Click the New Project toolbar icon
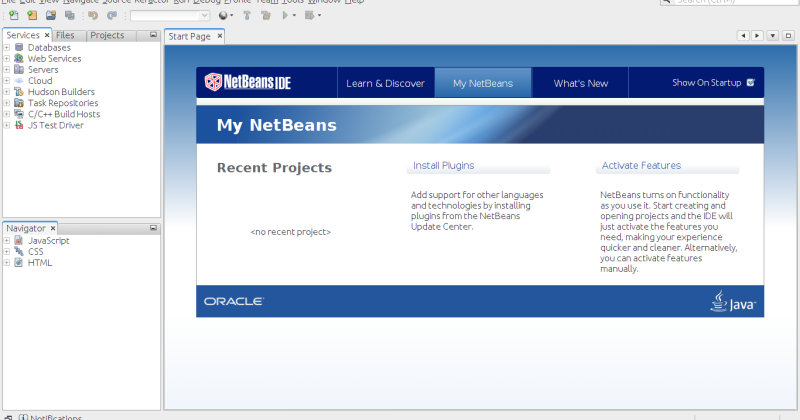The width and height of the screenshot is (800, 420). tap(32, 15)
